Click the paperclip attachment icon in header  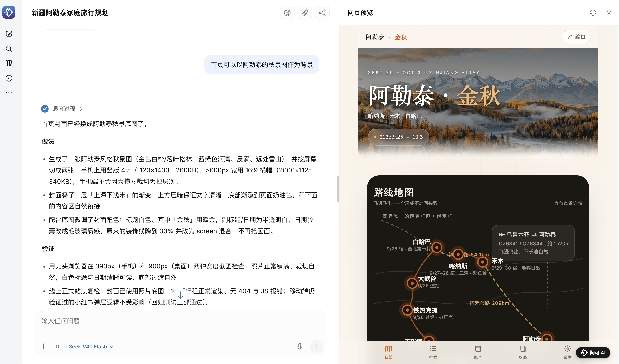point(305,13)
